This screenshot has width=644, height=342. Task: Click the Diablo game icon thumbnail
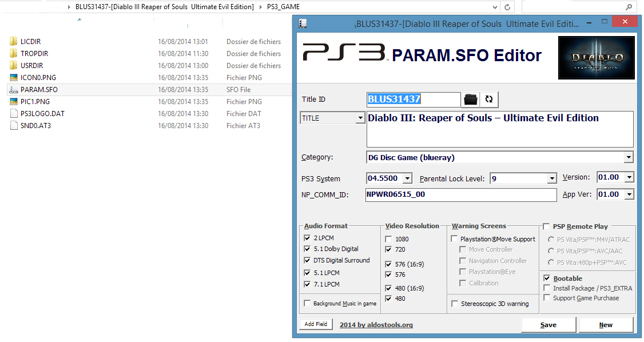coord(596,58)
